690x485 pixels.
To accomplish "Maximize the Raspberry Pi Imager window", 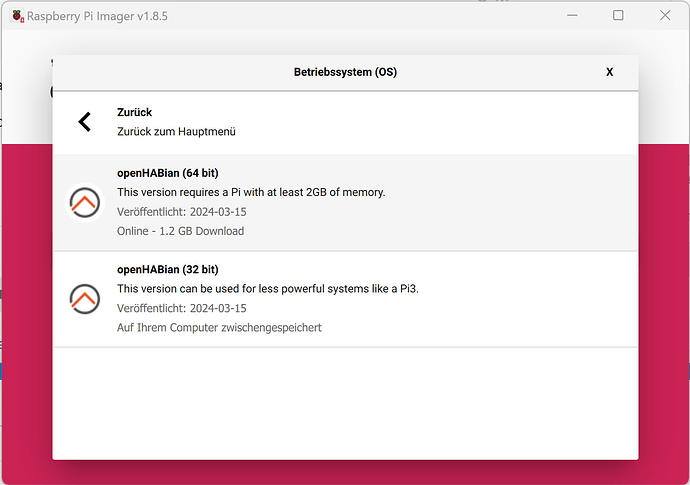I will pyautogui.click(x=618, y=15).
